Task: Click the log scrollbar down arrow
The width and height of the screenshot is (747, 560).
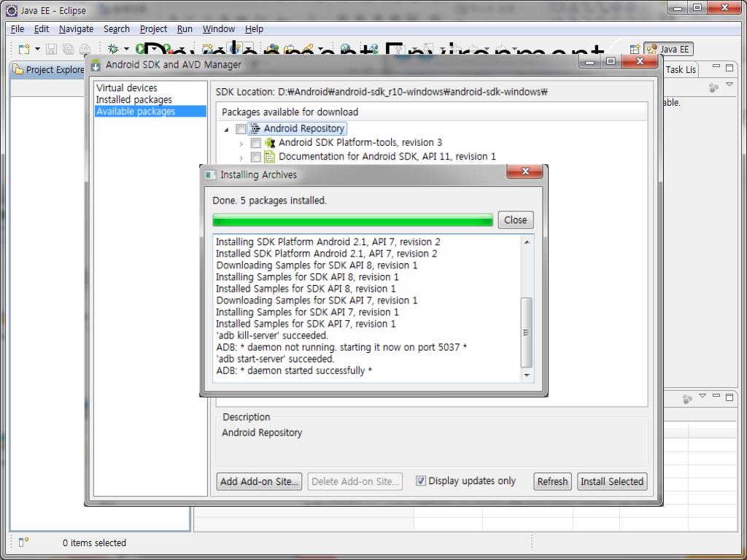Action: pyautogui.click(x=527, y=376)
